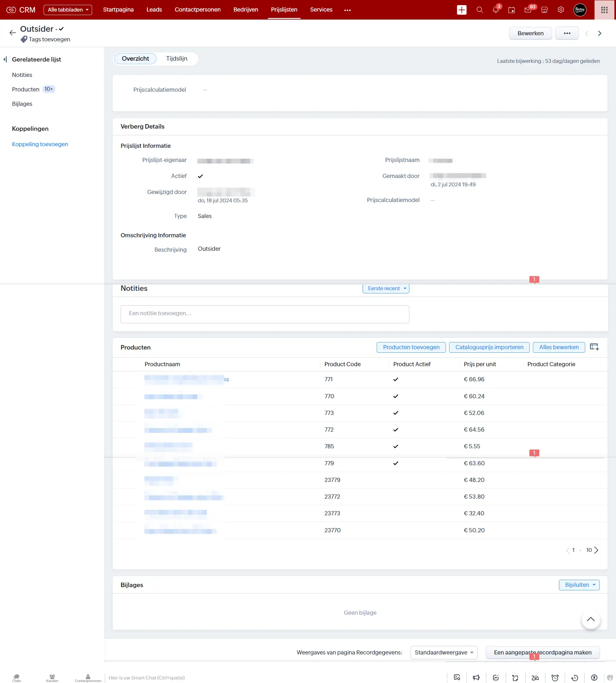Open the Alle tabbladen dropdown
This screenshot has width=616, height=683.
pyautogui.click(x=68, y=10)
